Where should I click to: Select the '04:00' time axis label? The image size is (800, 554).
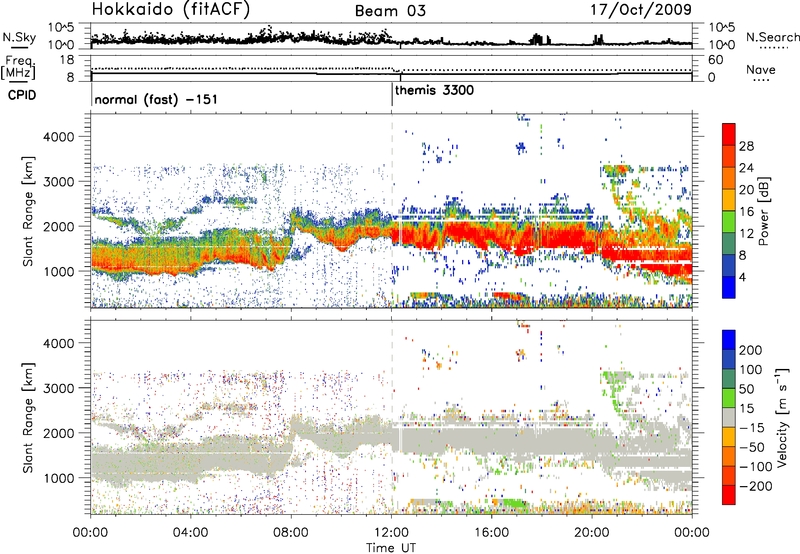click(x=191, y=532)
